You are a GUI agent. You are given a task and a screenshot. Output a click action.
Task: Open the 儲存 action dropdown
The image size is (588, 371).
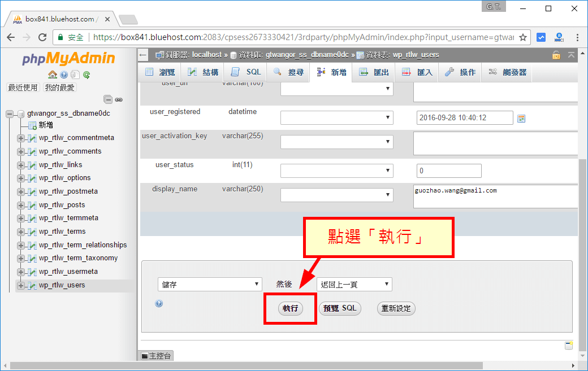click(209, 284)
